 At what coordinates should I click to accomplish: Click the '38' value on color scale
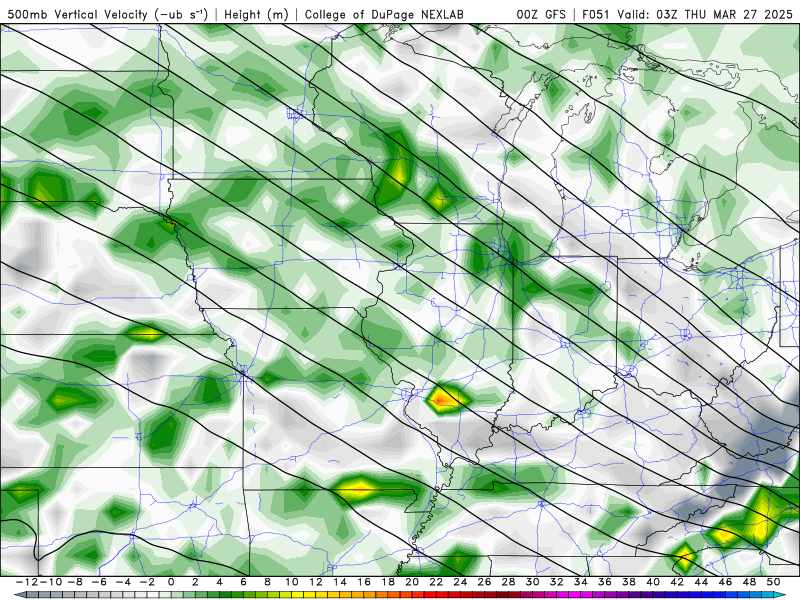629,582
